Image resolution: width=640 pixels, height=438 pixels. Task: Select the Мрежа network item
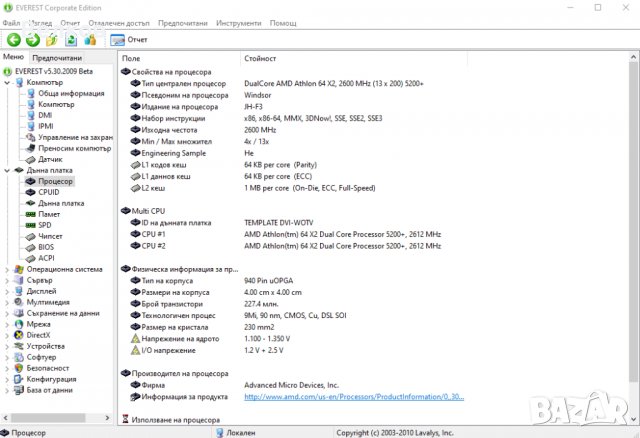38,324
